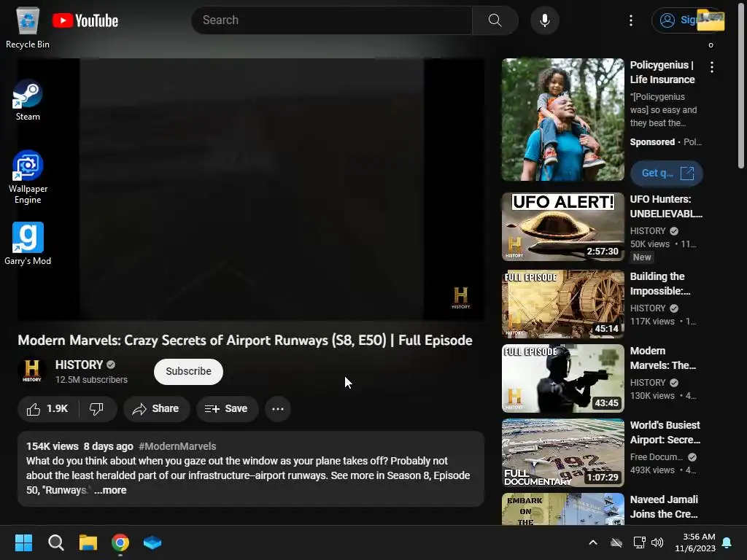The width and height of the screenshot is (747, 560).
Task: Open Modern Marvels 43:45 video thumbnail
Action: coord(562,378)
